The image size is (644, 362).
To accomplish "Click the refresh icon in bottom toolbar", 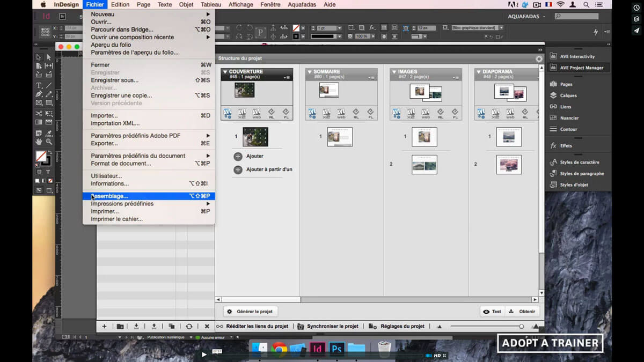I will point(189,326).
